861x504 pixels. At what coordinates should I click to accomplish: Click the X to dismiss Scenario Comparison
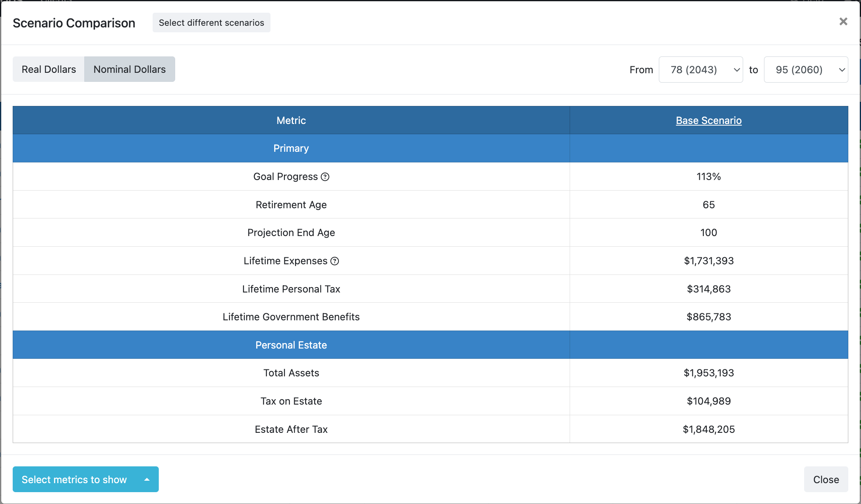(x=843, y=21)
